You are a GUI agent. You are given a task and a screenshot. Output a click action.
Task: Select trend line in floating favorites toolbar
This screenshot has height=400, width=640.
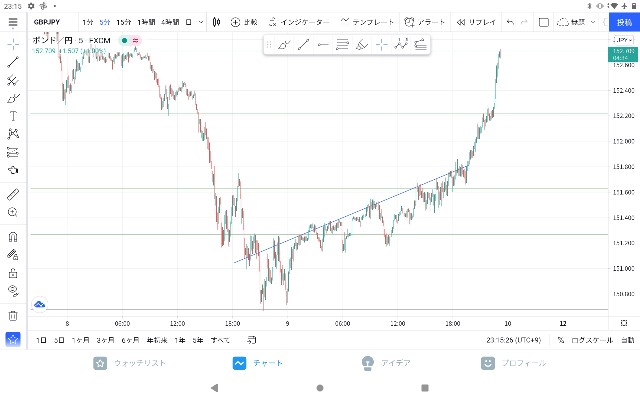303,44
